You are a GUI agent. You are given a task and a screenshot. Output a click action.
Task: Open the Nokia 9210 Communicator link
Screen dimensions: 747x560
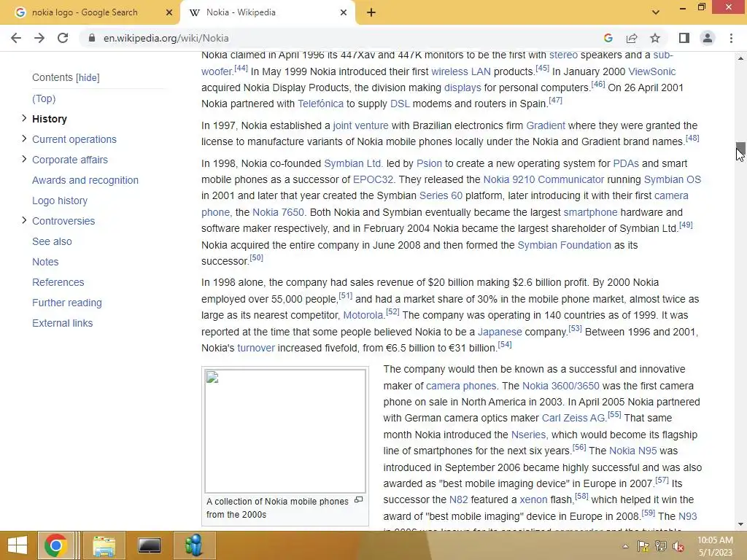coord(543,179)
